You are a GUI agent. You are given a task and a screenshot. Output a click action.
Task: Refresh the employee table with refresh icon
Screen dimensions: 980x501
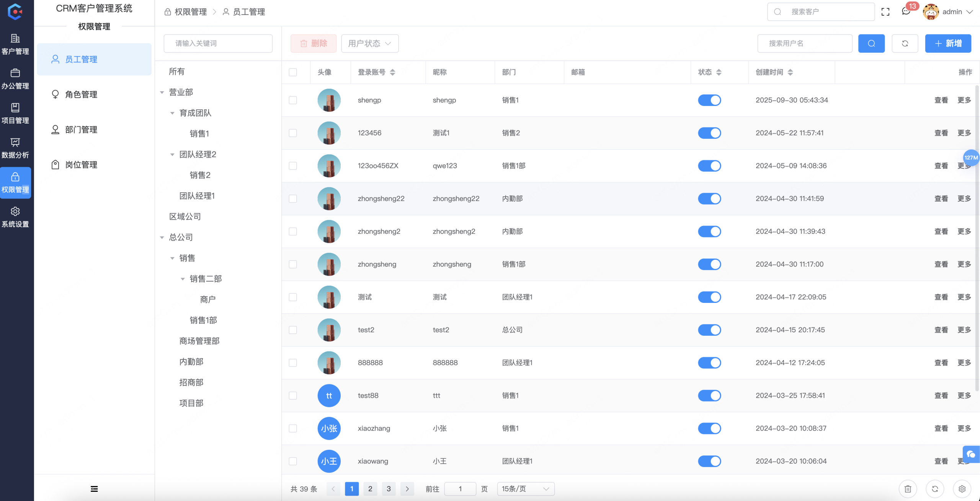tap(905, 43)
